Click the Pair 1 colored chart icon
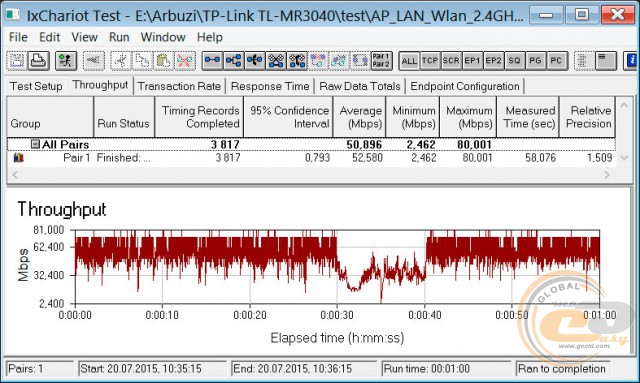The width and height of the screenshot is (640, 383). tap(18, 158)
